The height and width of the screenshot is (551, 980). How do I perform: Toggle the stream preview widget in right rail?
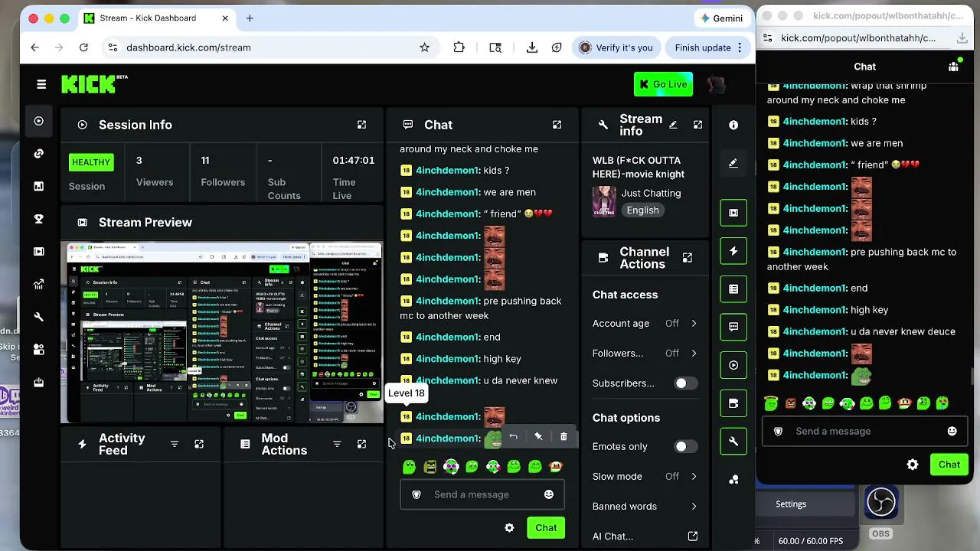pos(733,213)
